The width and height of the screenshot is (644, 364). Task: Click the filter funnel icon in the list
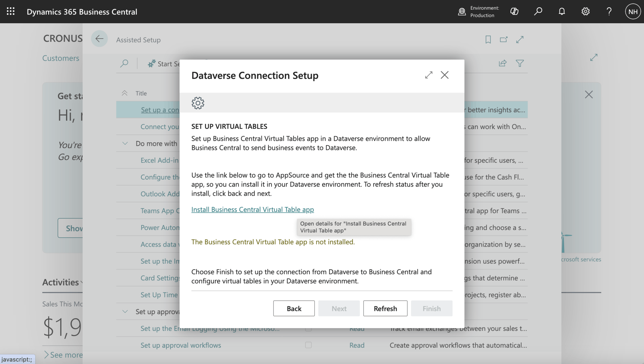coord(519,63)
